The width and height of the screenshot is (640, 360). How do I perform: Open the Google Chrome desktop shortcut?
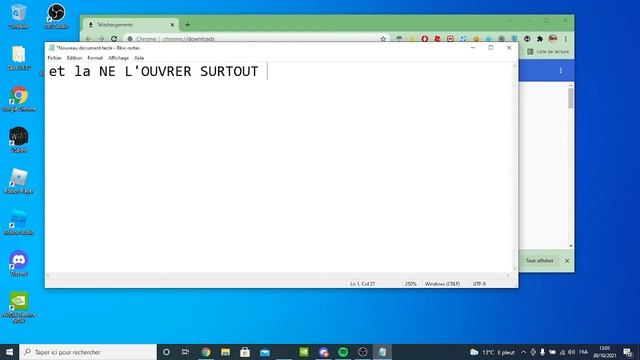pos(19,99)
